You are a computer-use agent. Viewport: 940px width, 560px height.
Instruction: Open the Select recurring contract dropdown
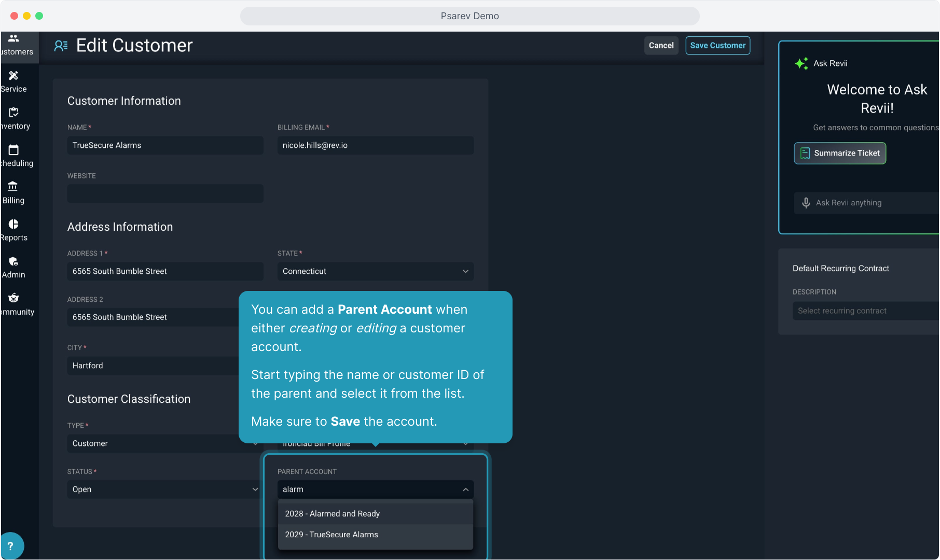pos(865,311)
